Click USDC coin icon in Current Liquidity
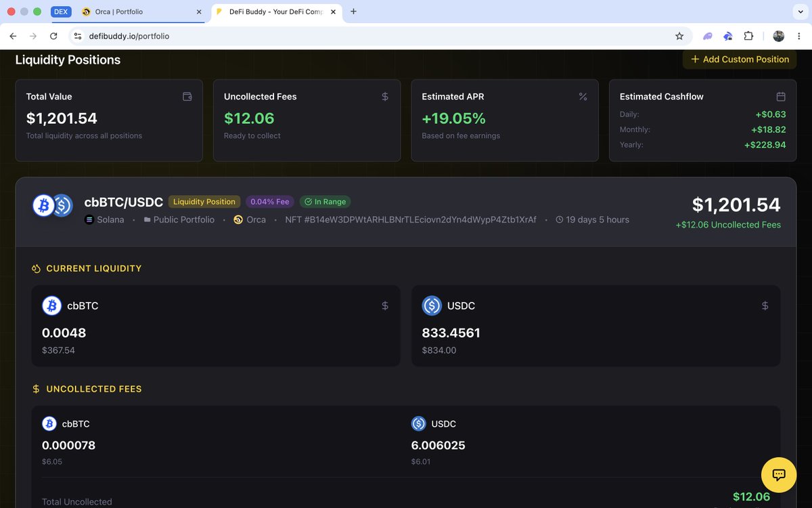Image resolution: width=812 pixels, height=508 pixels. [x=432, y=306]
